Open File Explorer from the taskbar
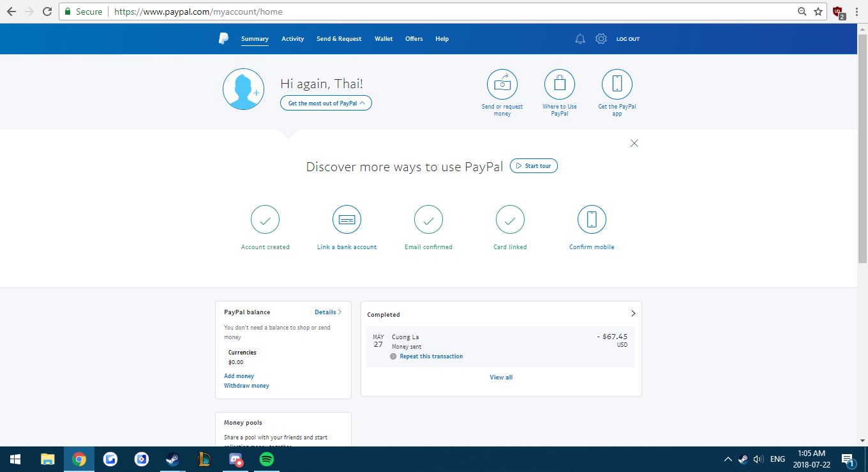Screen dimensions: 868x472 pos(47,459)
